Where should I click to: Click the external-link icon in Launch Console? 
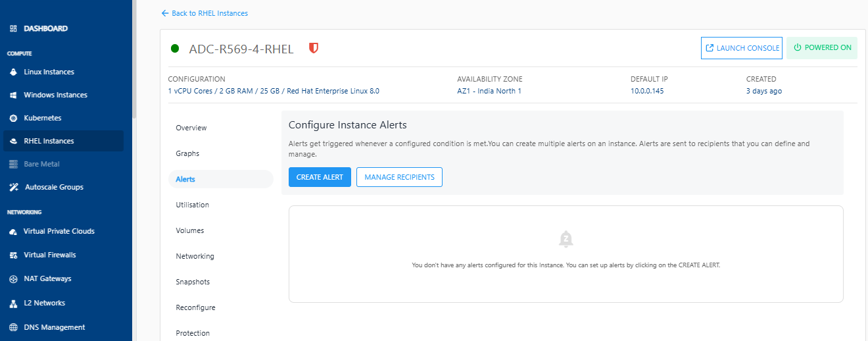(710, 48)
